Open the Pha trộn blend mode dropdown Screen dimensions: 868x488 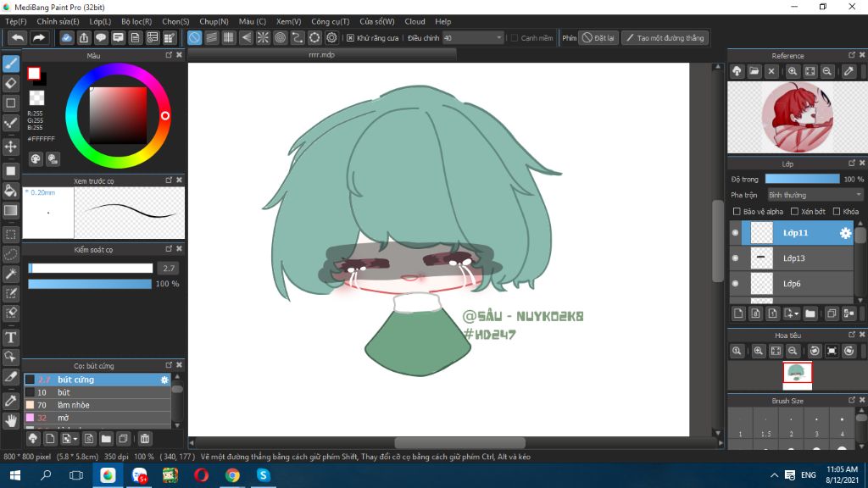pyautogui.click(x=814, y=194)
